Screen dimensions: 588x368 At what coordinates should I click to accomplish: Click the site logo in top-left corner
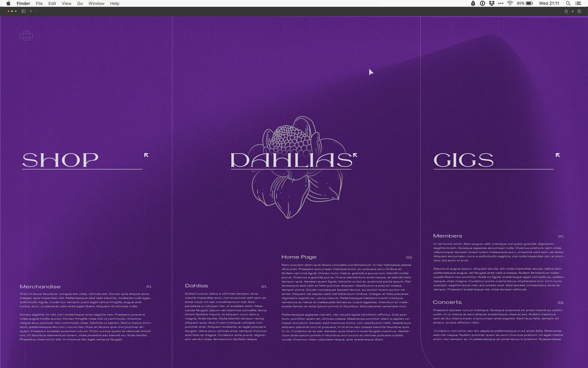tap(26, 35)
